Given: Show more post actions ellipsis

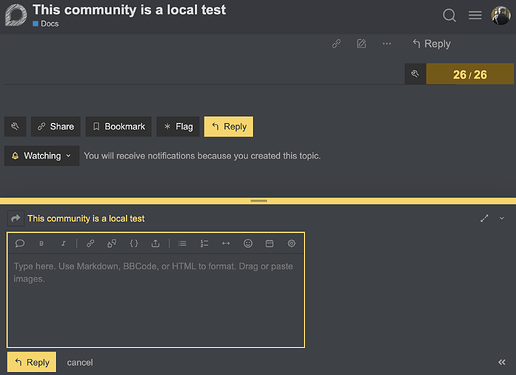Looking at the screenshot, I should point(387,44).
